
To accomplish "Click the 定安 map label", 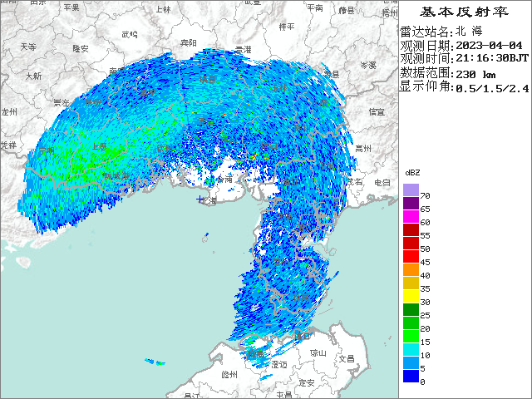I will [x=307, y=382].
